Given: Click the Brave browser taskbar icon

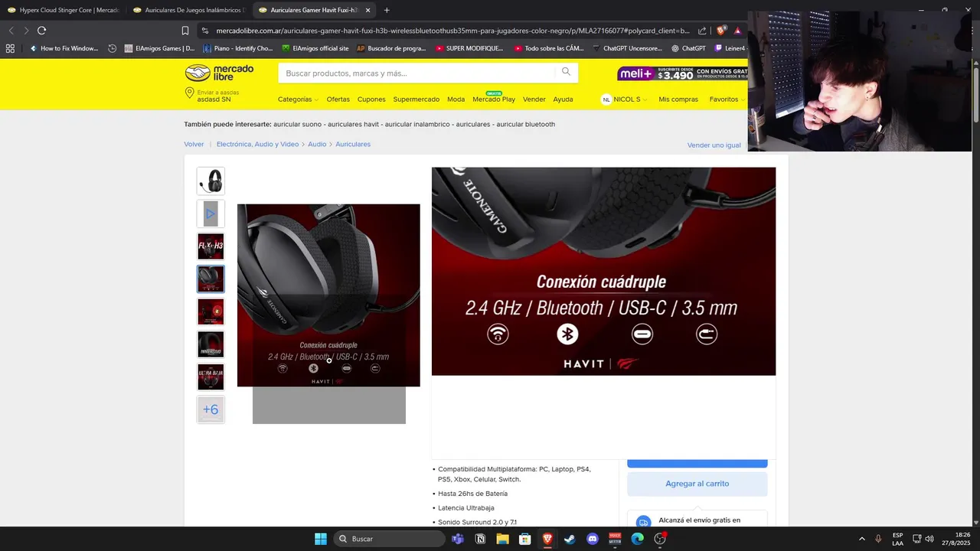Looking at the screenshot, I should click(x=547, y=539).
